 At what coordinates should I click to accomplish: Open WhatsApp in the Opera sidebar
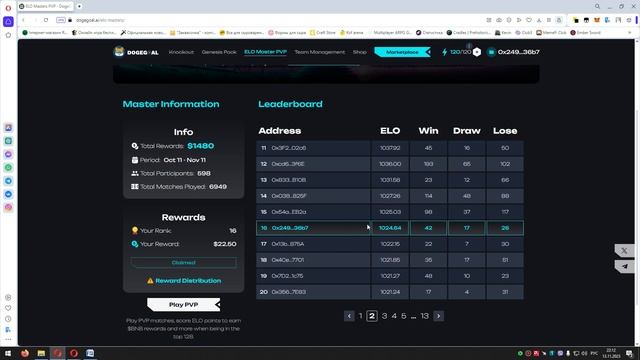pyautogui.click(x=8, y=167)
